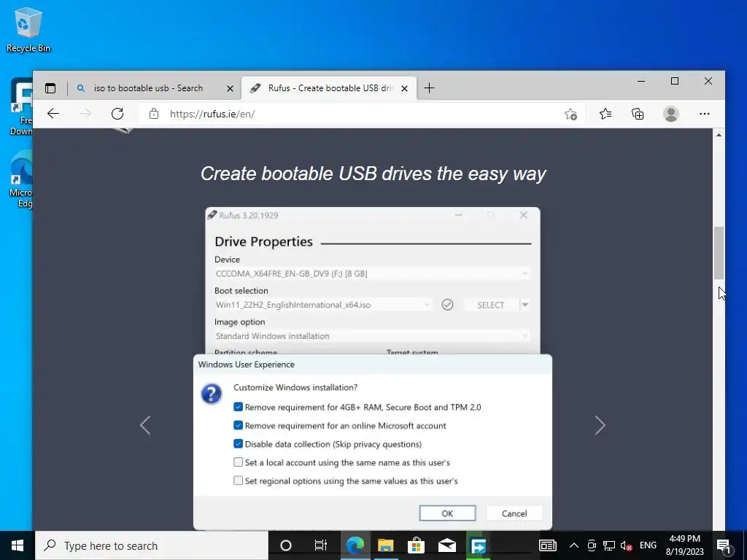This screenshot has width=747, height=560.
Task: Open the Collections icon in Edge toolbar
Action: 638,114
